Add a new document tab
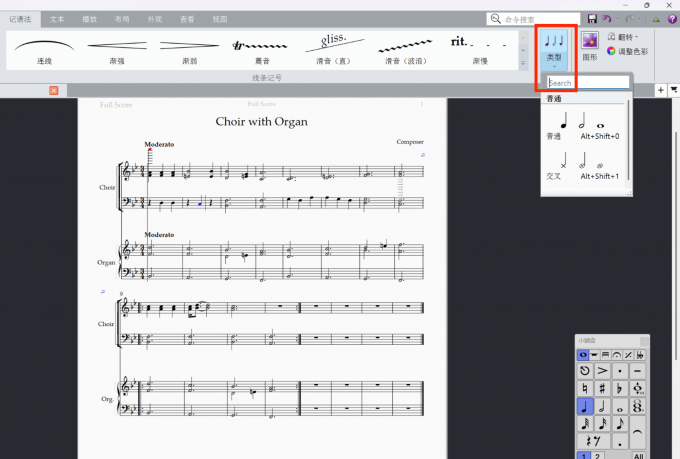680x459 pixels. coord(660,90)
